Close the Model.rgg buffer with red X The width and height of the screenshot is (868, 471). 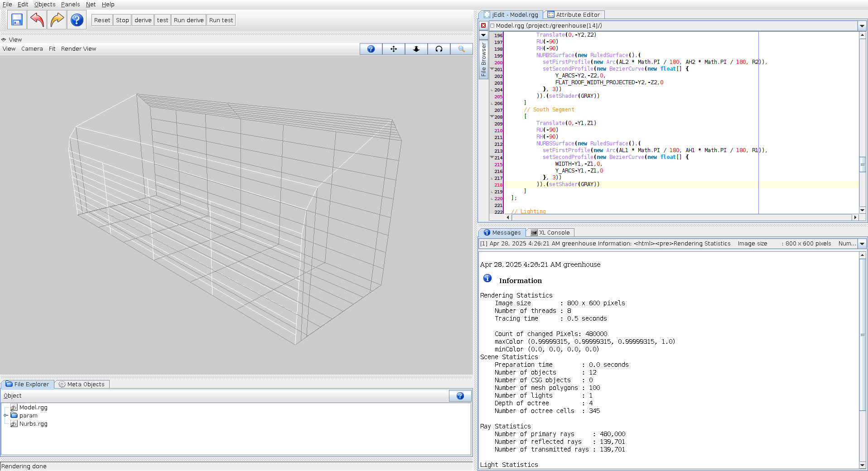[x=483, y=26]
